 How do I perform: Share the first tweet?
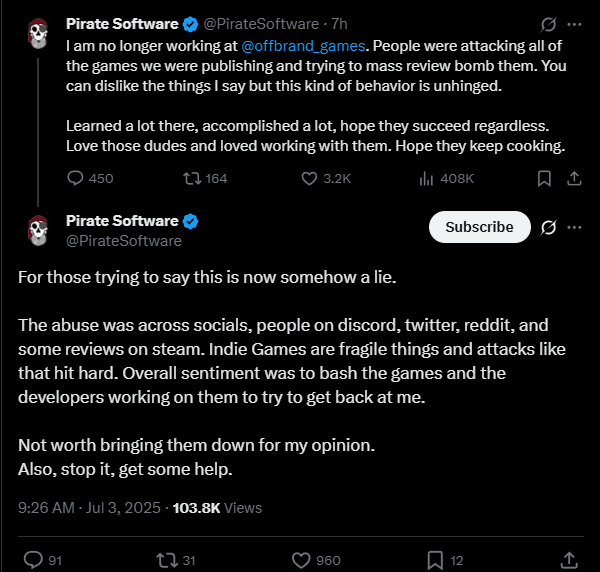(x=574, y=178)
